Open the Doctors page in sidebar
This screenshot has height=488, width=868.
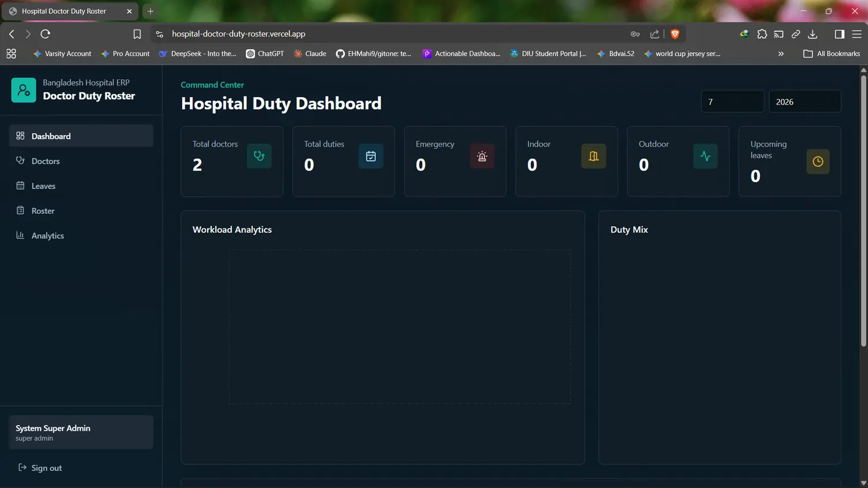click(81, 161)
